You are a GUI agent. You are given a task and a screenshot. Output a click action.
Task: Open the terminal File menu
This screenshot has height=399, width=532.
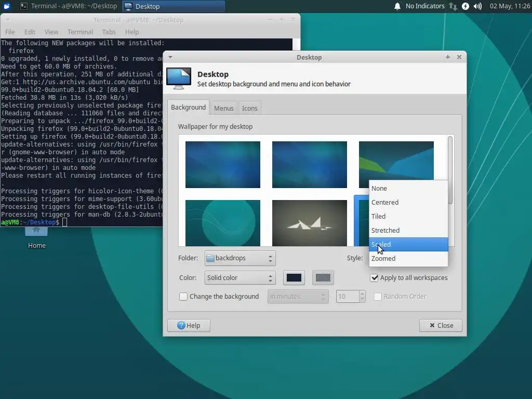point(10,32)
